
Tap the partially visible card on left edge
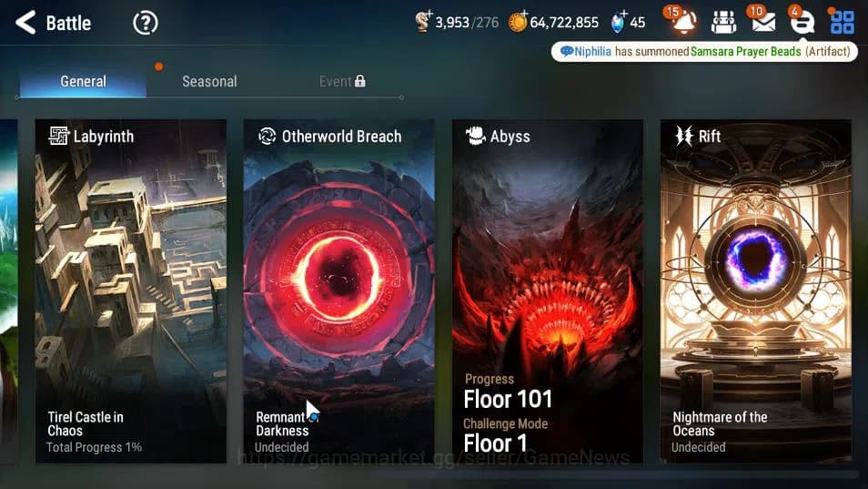coord(8,291)
